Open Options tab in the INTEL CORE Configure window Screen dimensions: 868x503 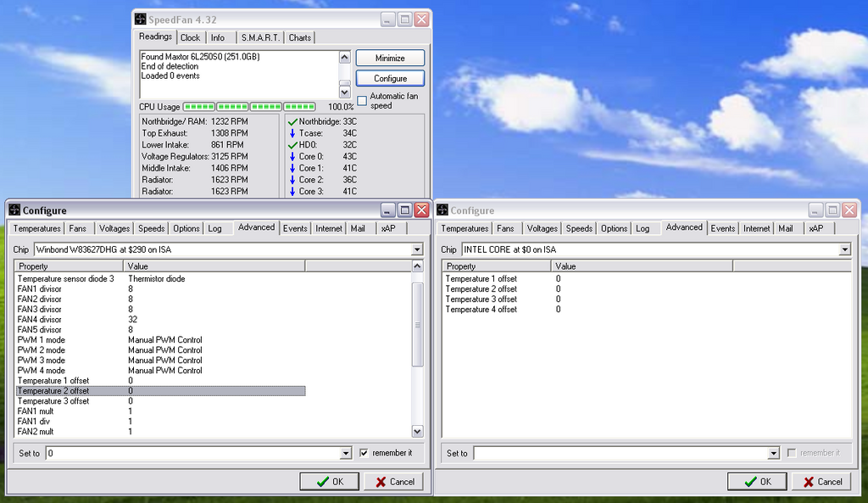[x=614, y=228]
